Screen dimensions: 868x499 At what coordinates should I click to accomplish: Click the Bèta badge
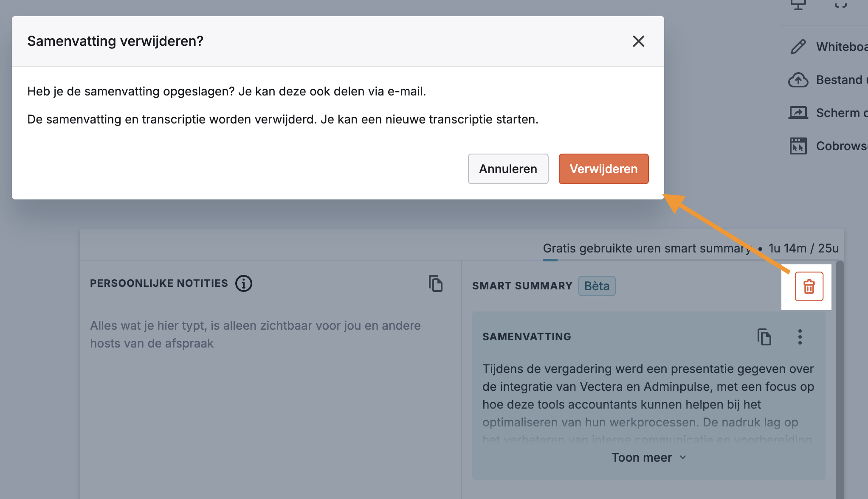pyautogui.click(x=597, y=286)
